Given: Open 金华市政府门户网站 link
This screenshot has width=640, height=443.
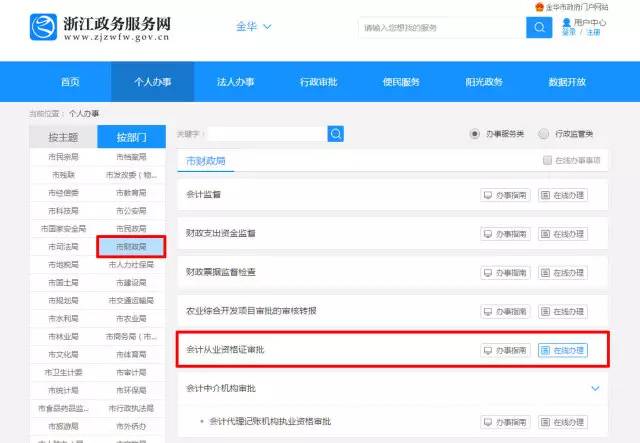Looking at the screenshot, I should pos(577,7).
